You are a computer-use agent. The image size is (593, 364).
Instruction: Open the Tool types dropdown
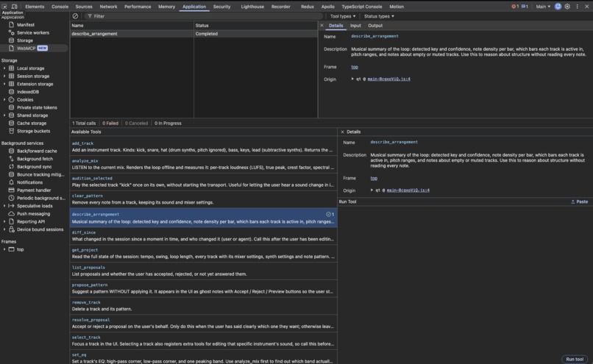coord(343,16)
